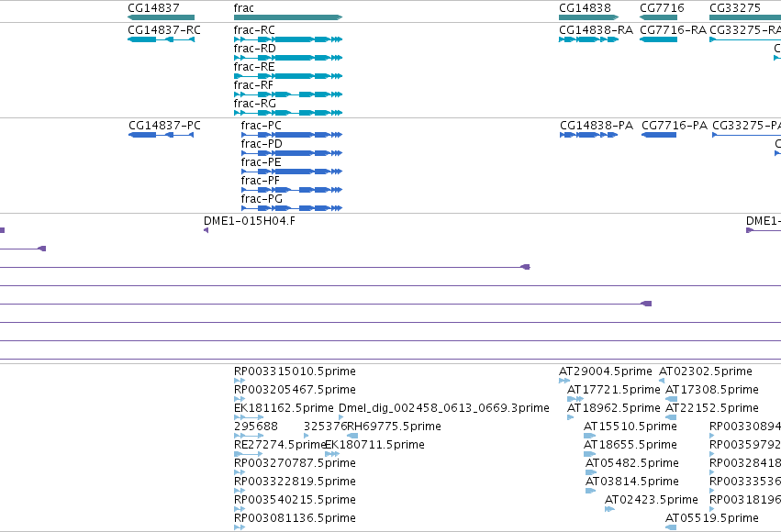The image size is (781, 532).
Task: Click the frac gene feature bar
Action: [x=288, y=17]
